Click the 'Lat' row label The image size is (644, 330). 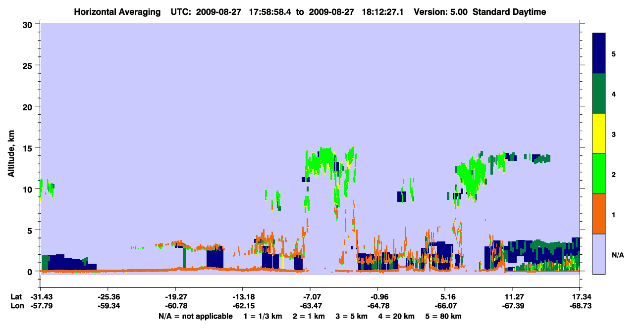click(16, 297)
